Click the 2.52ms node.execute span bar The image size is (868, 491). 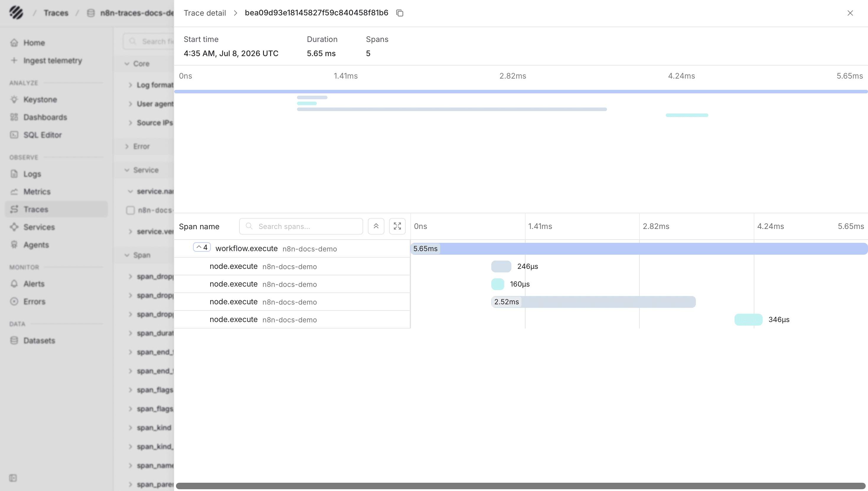click(x=593, y=302)
